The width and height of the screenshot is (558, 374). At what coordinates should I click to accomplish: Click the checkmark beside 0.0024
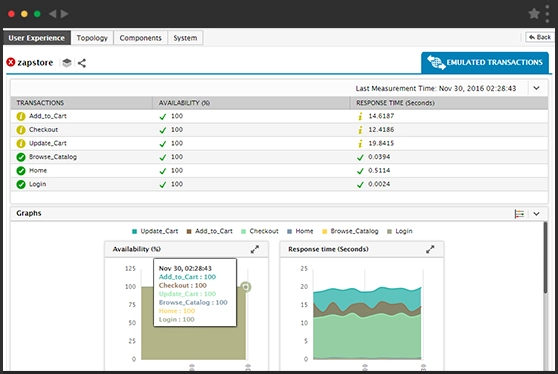pyautogui.click(x=360, y=185)
